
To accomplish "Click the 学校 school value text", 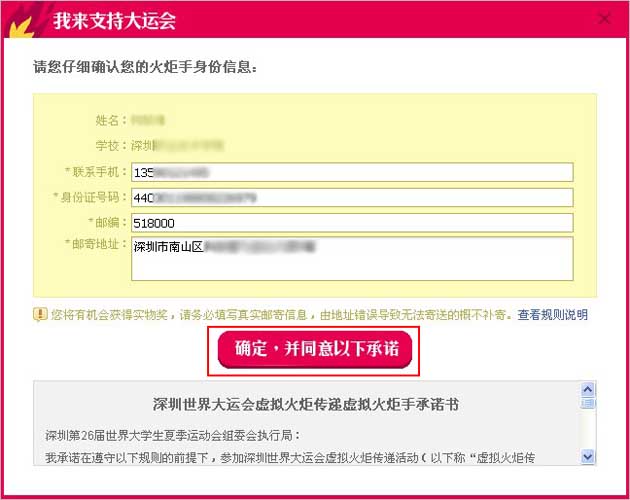I will pos(177,145).
